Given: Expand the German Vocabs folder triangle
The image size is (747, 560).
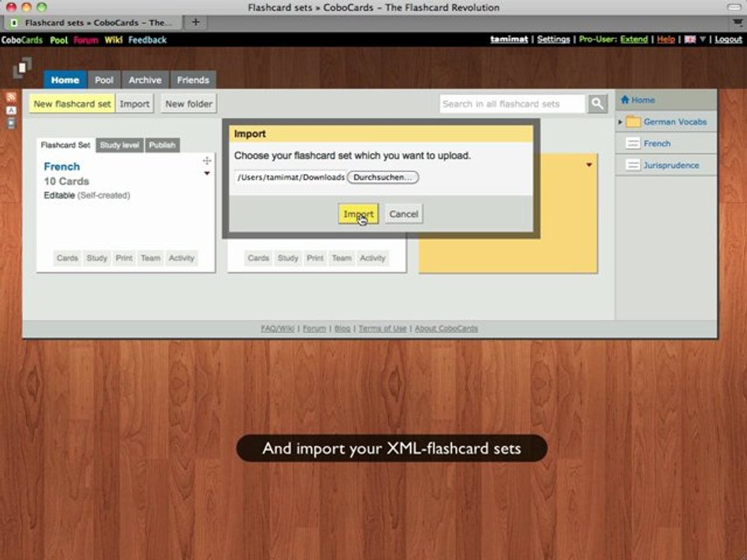Looking at the screenshot, I should point(620,122).
